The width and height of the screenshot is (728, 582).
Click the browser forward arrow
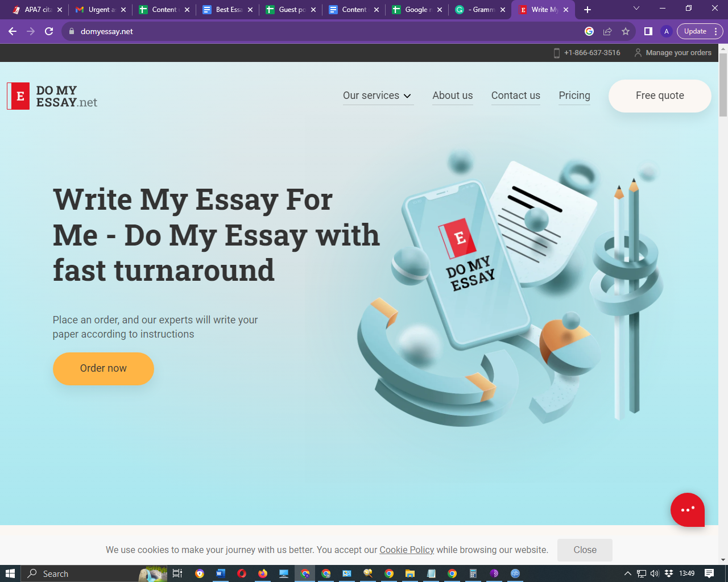[x=31, y=31]
